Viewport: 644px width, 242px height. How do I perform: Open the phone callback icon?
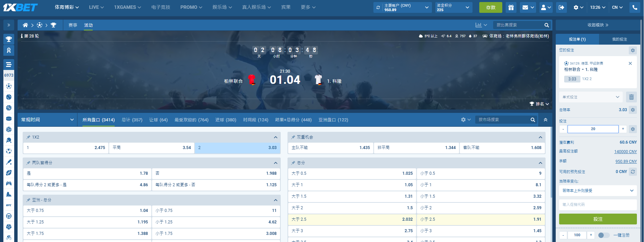pyautogui.click(x=634, y=7)
